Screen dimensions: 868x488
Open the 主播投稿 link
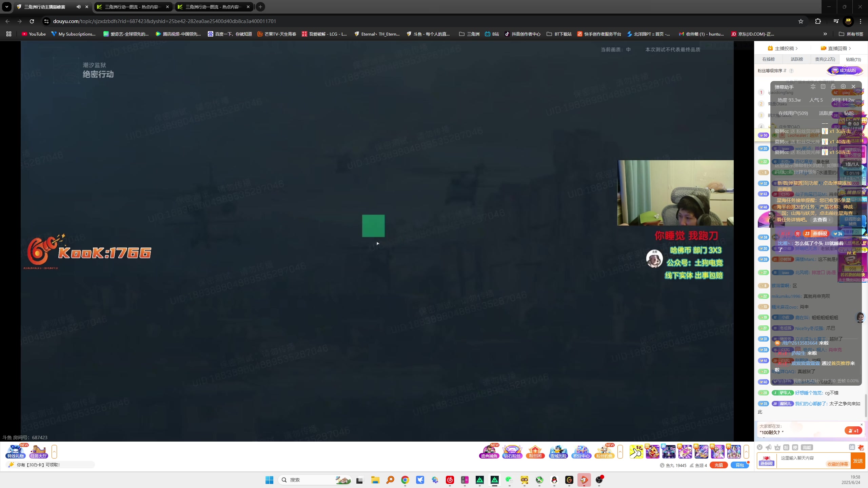tap(783, 48)
